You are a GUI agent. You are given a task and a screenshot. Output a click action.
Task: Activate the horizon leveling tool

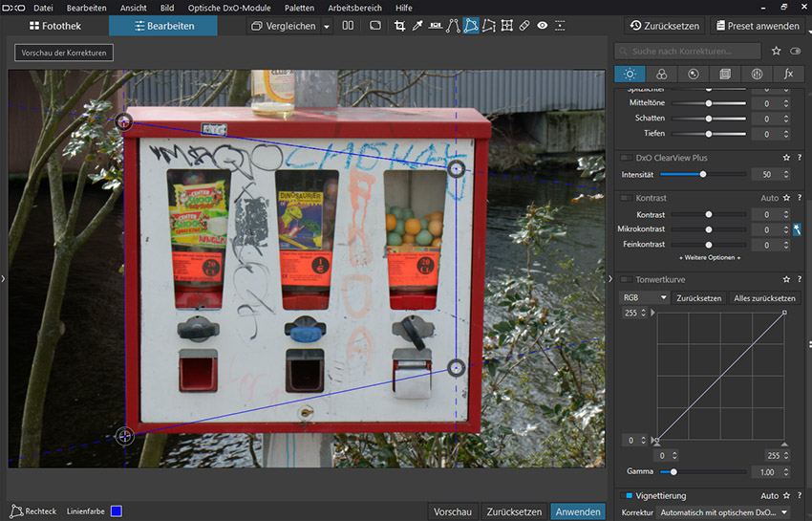(x=436, y=26)
